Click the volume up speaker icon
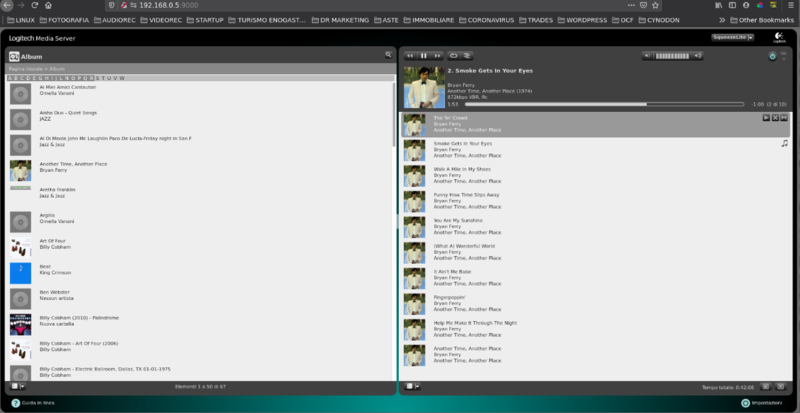This screenshot has height=413, width=800. click(698, 56)
